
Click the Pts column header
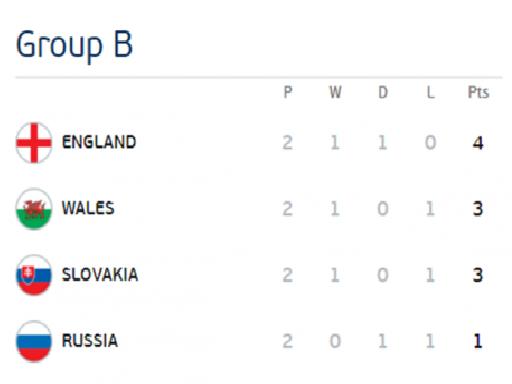coord(478,92)
